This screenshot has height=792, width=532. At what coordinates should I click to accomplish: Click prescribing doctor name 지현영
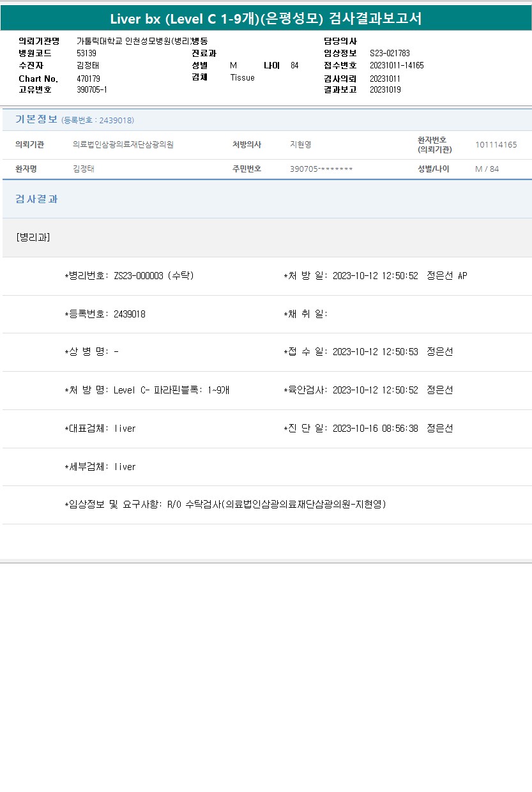300,144
